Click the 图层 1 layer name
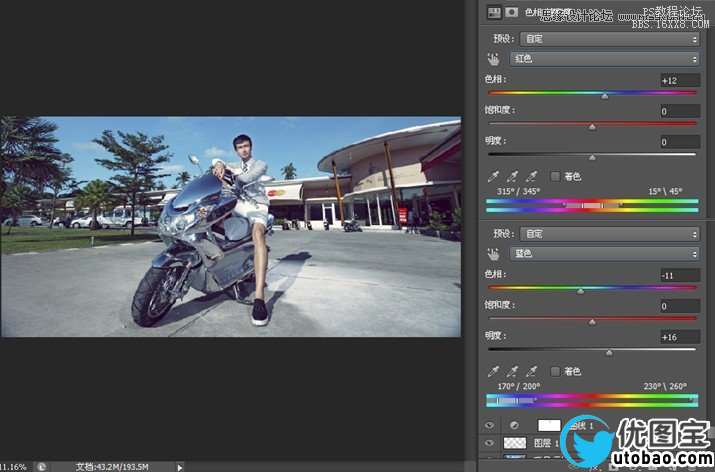This screenshot has height=472, width=715. 546,443
